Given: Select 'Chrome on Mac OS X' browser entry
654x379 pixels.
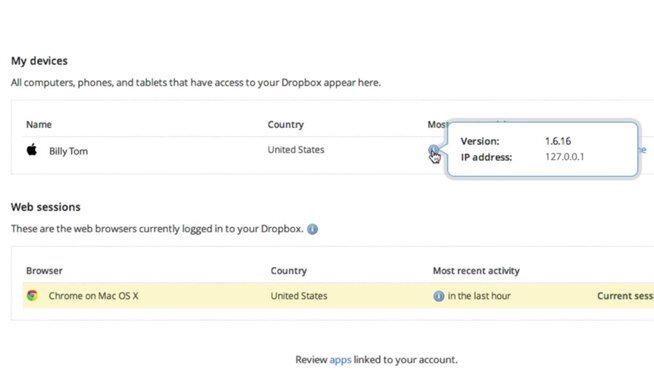Looking at the screenshot, I should click(93, 296).
